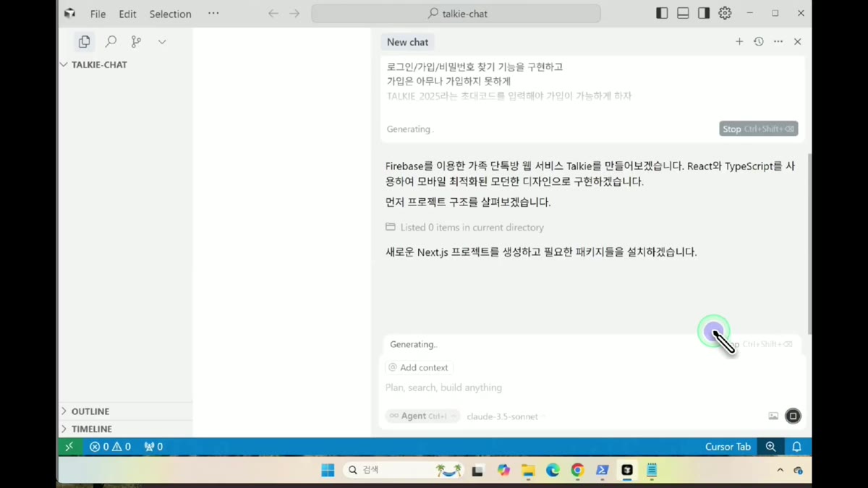Close the chat panel with the X
This screenshot has height=488, width=868.
pos(798,42)
